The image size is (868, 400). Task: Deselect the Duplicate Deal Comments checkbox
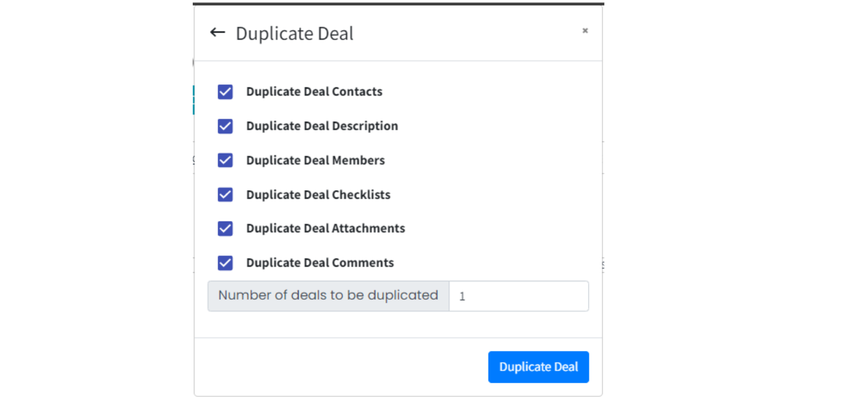click(225, 263)
